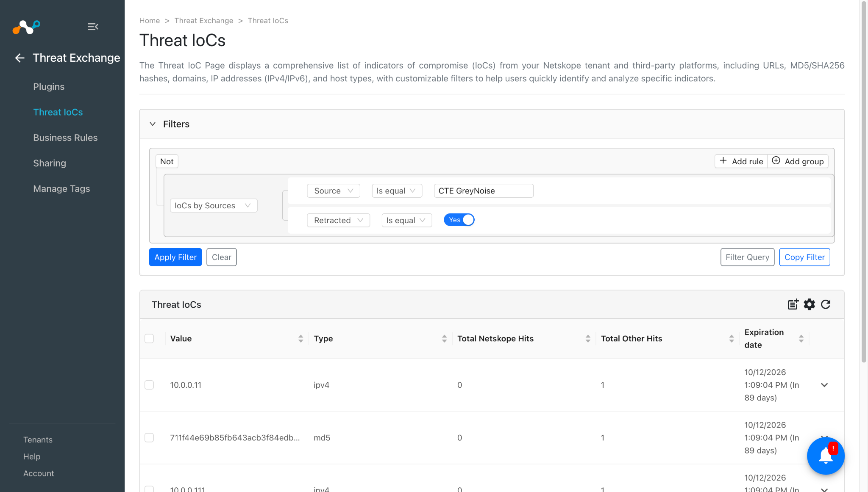The image size is (868, 492).
Task: Check the select-all header checkbox
Action: tap(149, 339)
